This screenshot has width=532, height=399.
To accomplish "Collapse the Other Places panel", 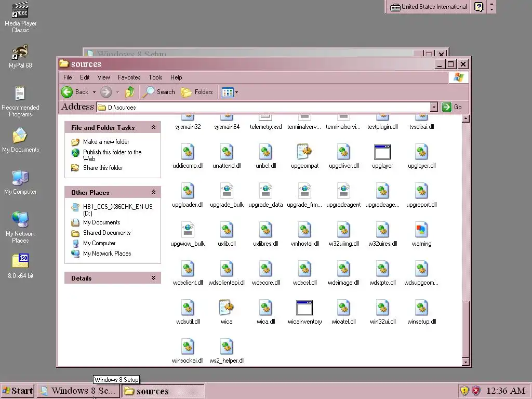I will (x=153, y=192).
